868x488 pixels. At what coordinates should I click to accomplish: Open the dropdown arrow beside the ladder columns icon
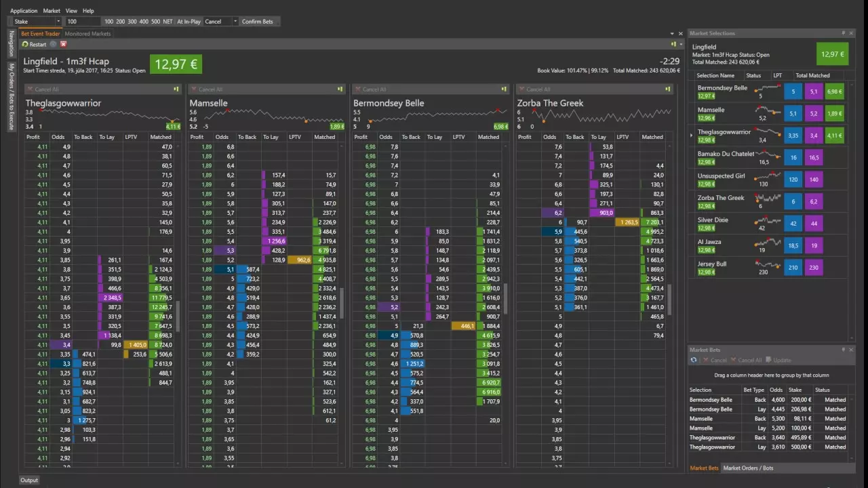tap(680, 44)
